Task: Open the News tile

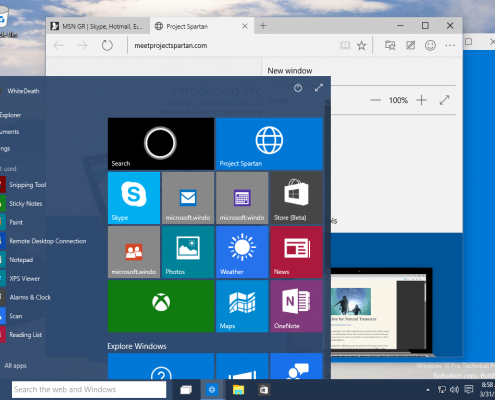Action: (296, 252)
